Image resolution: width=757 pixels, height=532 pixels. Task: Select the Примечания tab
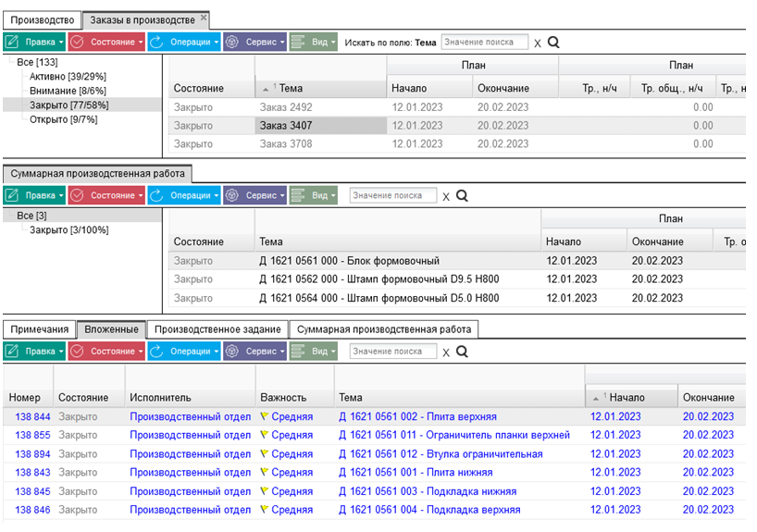tap(40, 329)
